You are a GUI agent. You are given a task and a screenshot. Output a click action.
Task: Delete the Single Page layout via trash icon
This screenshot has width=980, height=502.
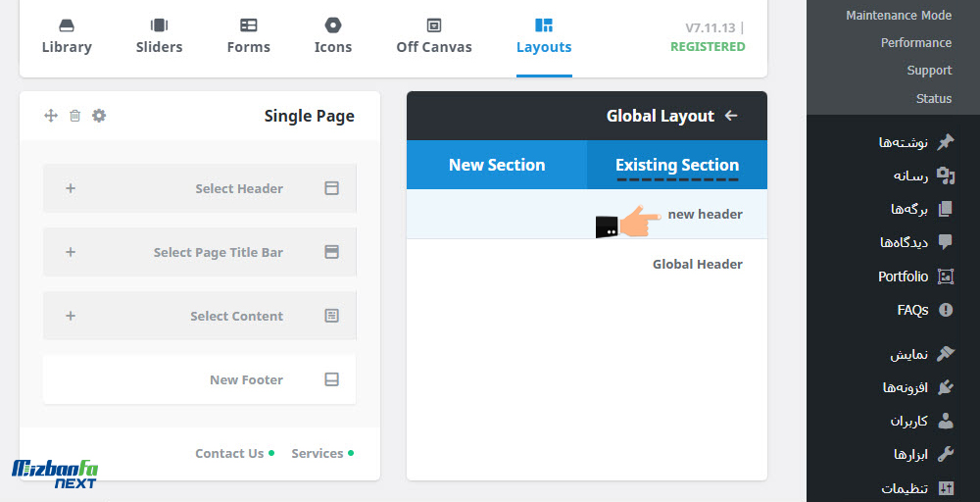point(75,116)
